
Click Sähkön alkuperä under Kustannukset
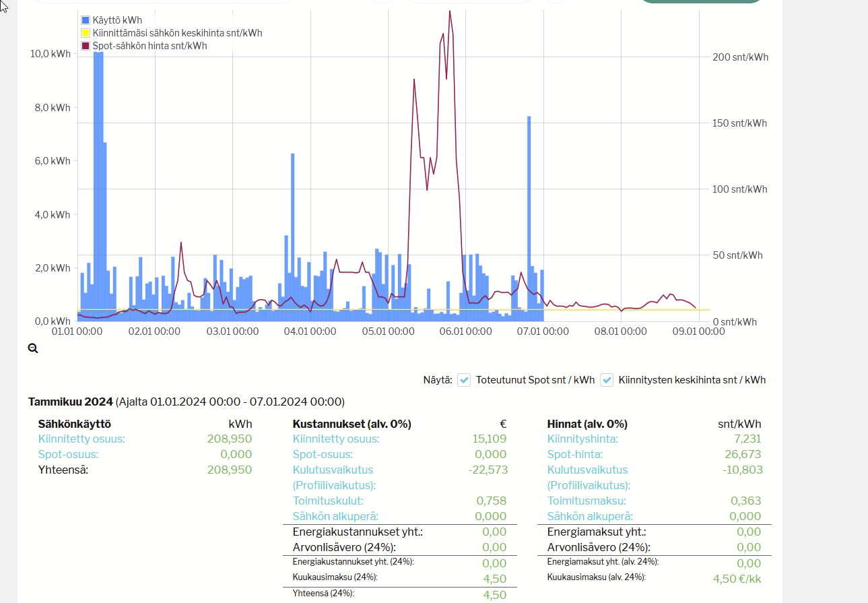[x=335, y=517]
